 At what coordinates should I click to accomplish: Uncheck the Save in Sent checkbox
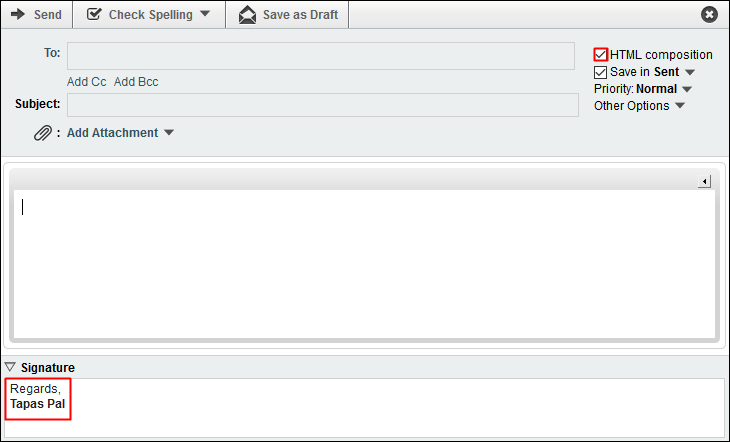600,72
